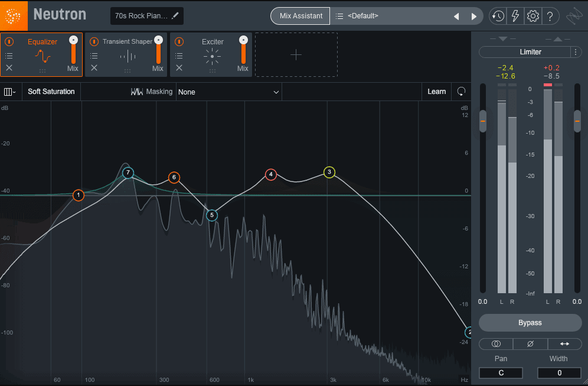The image size is (588, 386).
Task: Open the Limiter options three-dot menu
Action: pos(576,52)
